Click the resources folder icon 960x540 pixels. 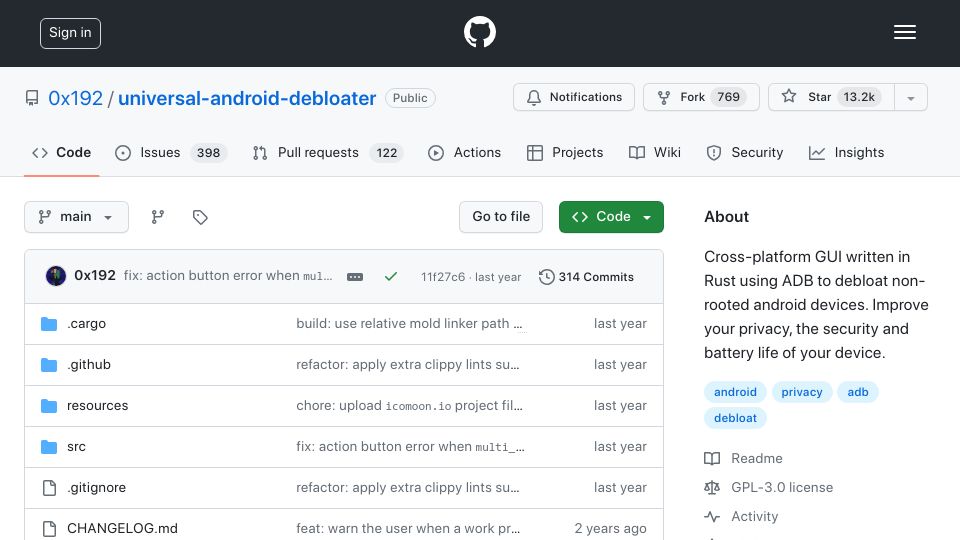(x=49, y=406)
